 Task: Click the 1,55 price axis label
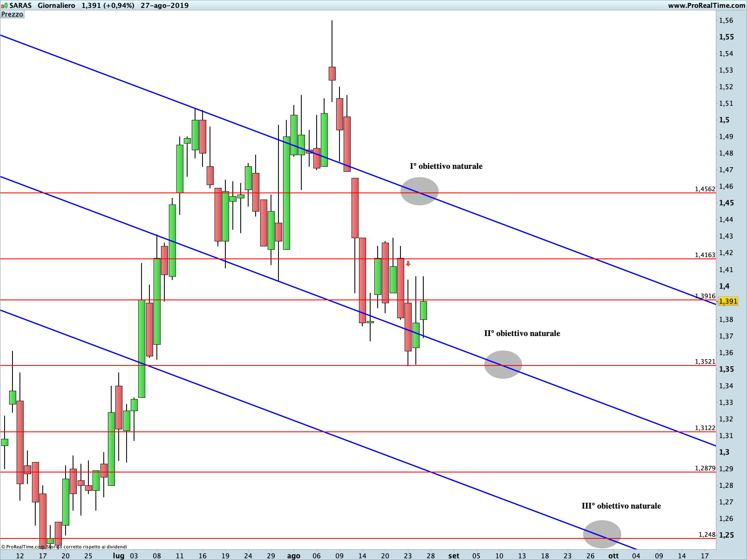tap(726, 37)
